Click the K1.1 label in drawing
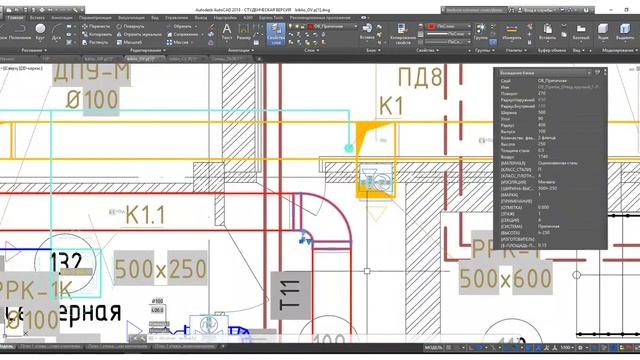 145,215
